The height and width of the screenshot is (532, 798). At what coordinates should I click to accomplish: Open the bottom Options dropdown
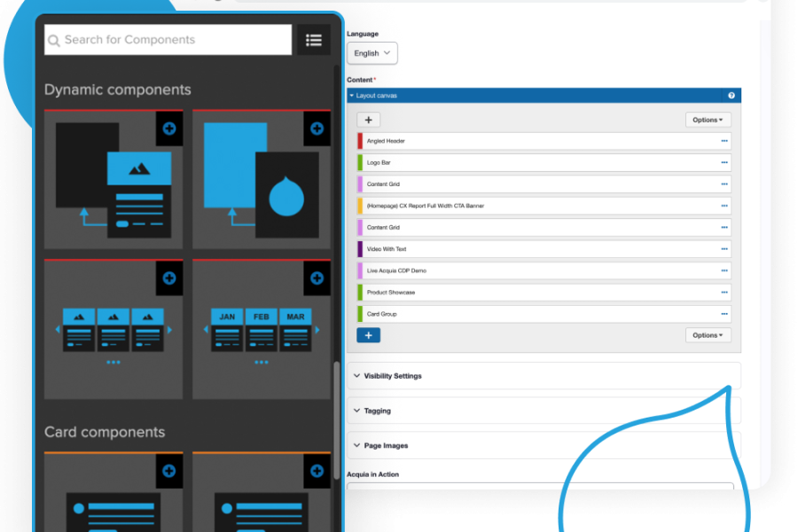point(707,335)
